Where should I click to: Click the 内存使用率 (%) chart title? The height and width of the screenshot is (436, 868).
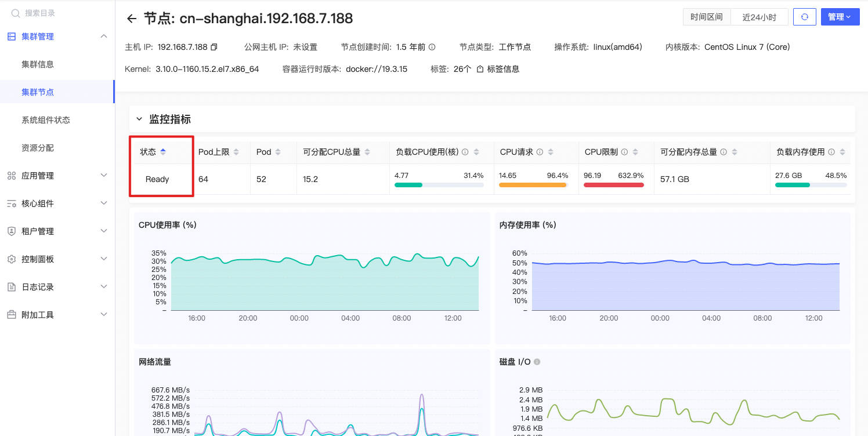528,225
